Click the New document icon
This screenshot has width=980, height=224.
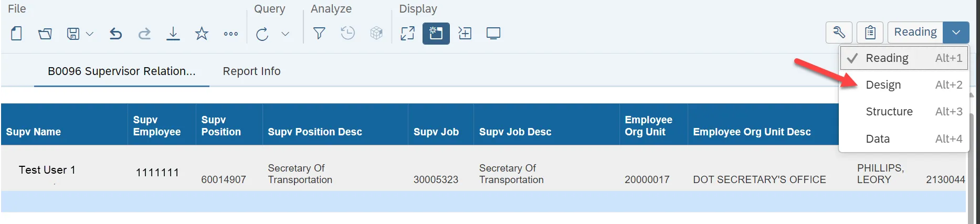[x=16, y=34]
